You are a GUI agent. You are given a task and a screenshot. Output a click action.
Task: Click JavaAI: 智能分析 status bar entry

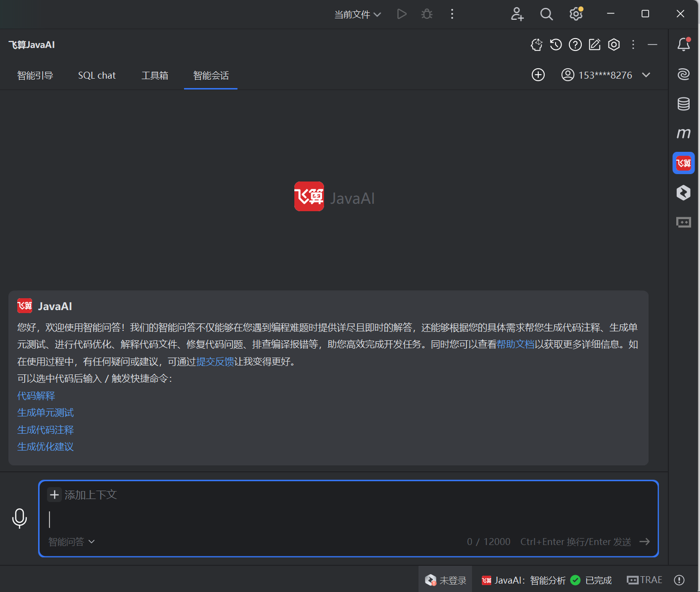pyautogui.click(x=523, y=580)
